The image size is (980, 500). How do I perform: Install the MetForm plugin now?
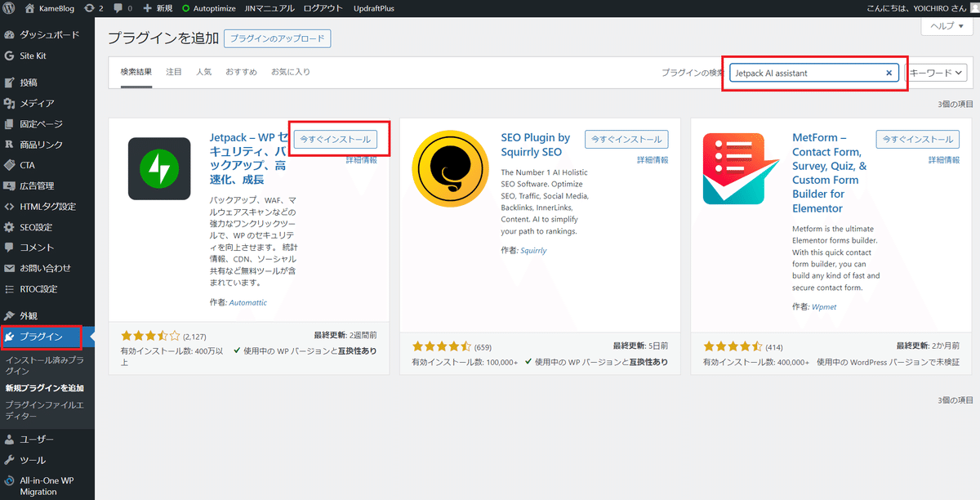tap(918, 139)
